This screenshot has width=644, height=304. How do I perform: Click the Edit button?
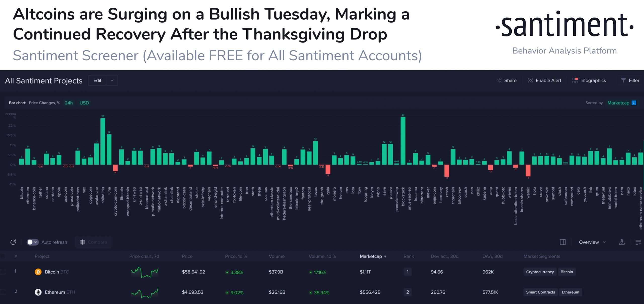point(97,80)
